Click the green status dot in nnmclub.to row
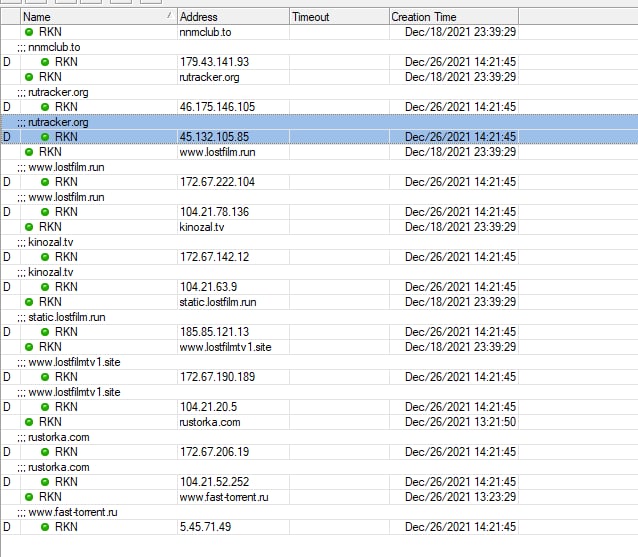The height and width of the screenshot is (557, 638). tap(29, 32)
